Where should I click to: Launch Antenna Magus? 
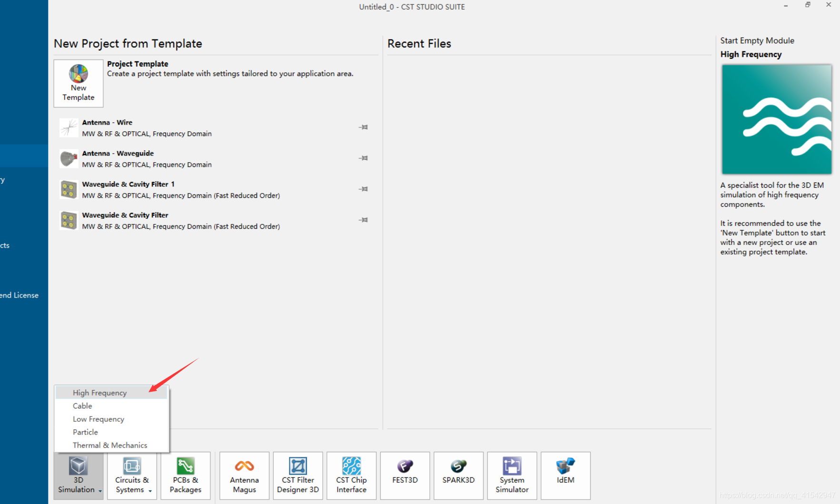click(245, 475)
